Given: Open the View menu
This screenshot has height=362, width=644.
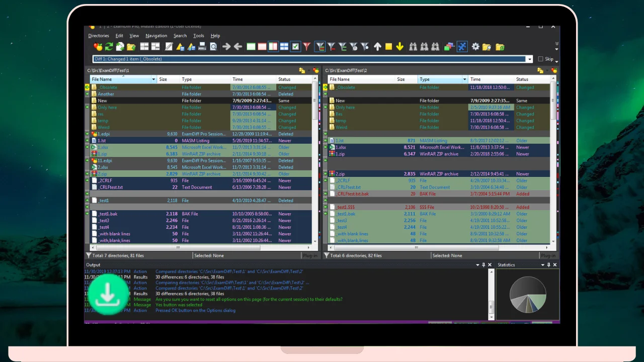Looking at the screenshot, I should (x=134, y=36).
